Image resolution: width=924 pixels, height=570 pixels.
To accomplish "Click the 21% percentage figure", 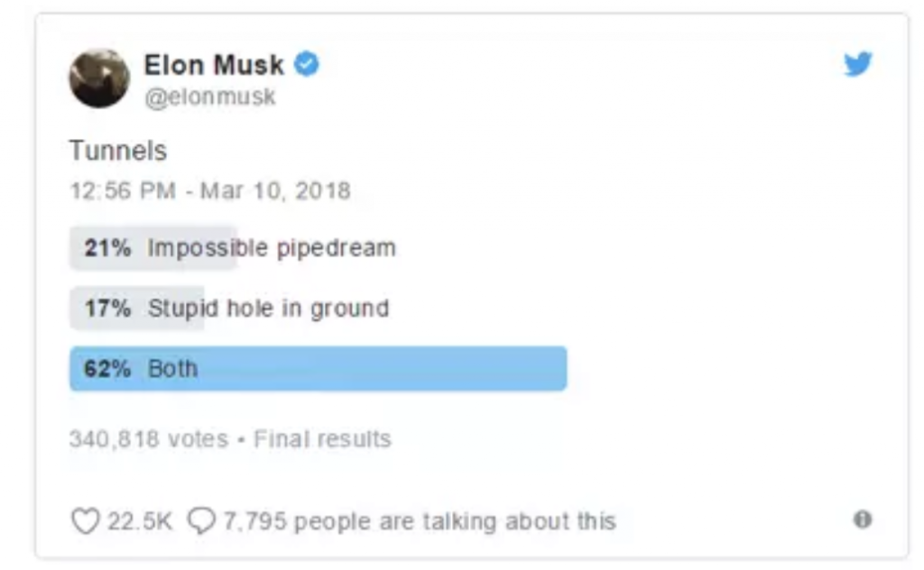I will pos(108,248).
